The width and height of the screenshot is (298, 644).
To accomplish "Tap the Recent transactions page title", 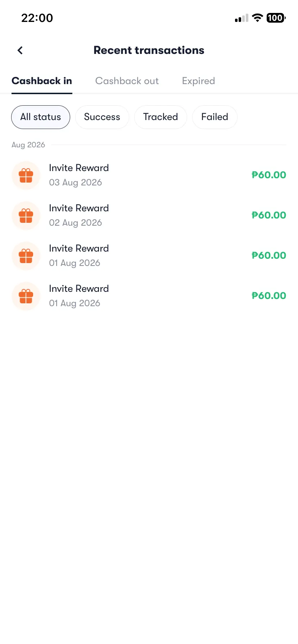I will click(149, 50).
